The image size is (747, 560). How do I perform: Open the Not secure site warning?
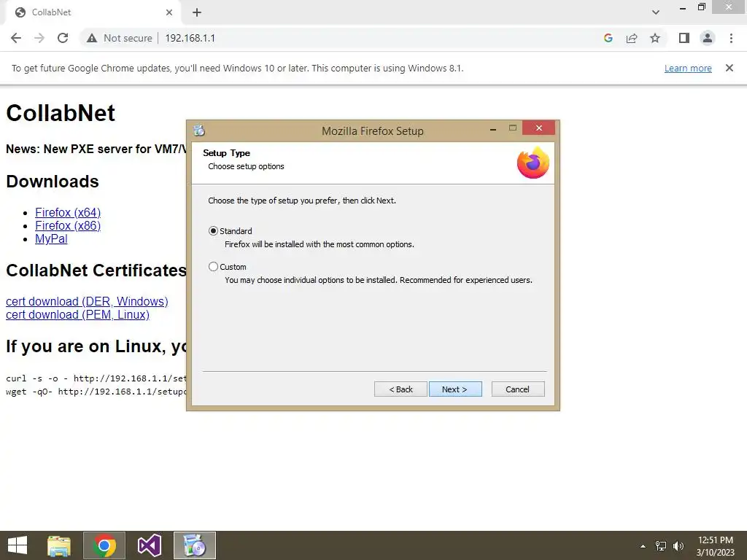coord(119,38)
